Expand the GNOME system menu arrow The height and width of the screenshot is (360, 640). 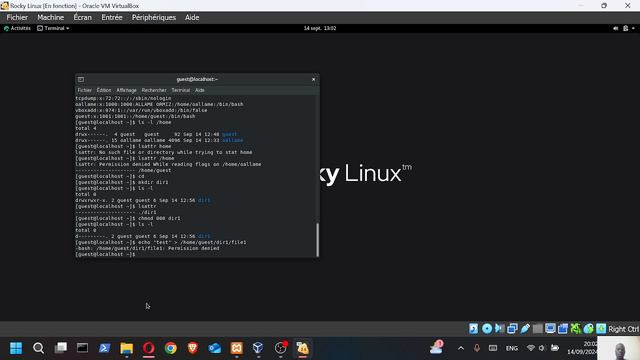[633, 28]
